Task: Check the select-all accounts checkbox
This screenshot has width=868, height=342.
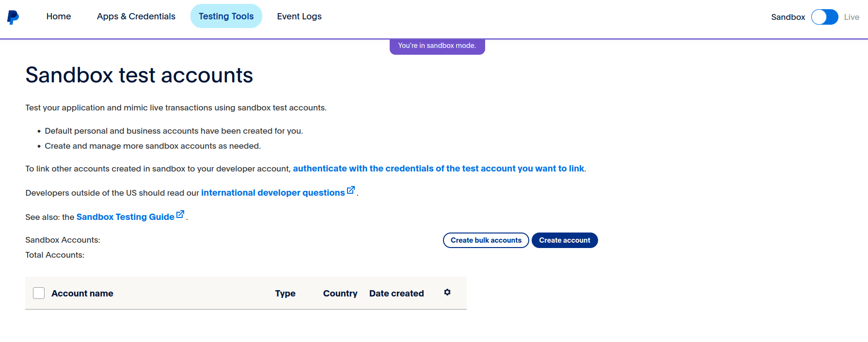Action: pyautogui.click(x=39, y=293)
